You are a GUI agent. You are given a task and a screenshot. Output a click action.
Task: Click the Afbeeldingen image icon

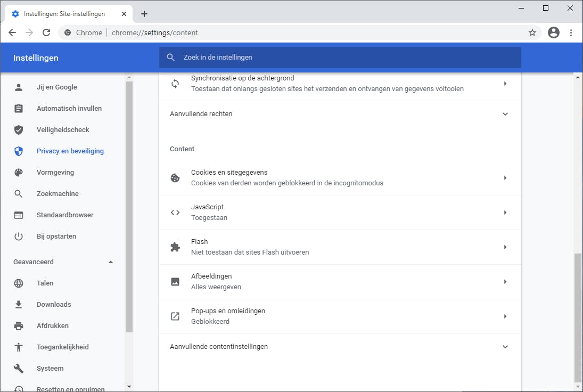coord(175,282)
